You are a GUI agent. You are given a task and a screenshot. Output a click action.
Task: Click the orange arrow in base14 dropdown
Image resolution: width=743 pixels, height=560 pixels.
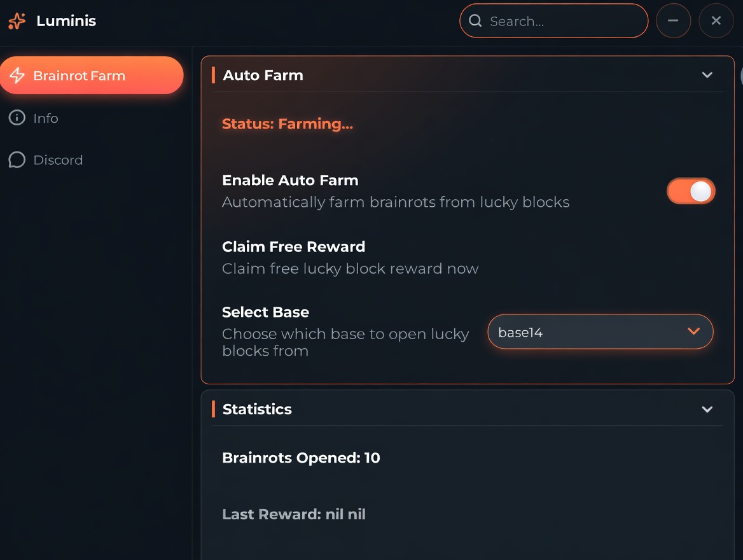pyautogui.click(x=693, y=332)
